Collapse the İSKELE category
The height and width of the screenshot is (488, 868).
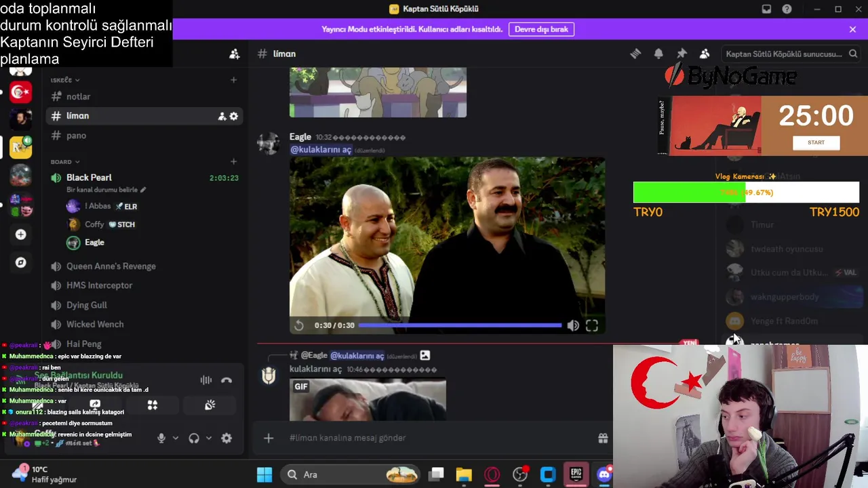click(x=65, y=80)
